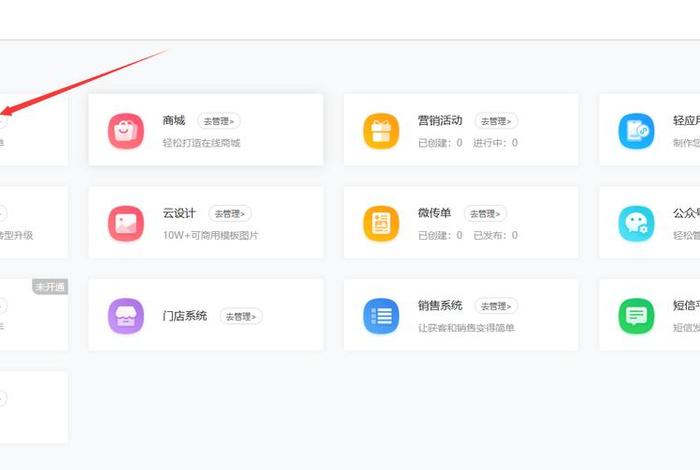Select the 销售系统 title text
Viewport: 700px width, 470px height.
pyautogui.click(x=440, y=306)
